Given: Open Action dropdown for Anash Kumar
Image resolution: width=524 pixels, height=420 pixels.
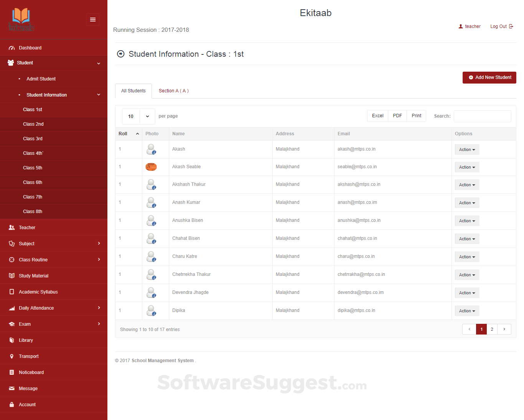Looking at the screenshot, I should [x=467, y=203].
